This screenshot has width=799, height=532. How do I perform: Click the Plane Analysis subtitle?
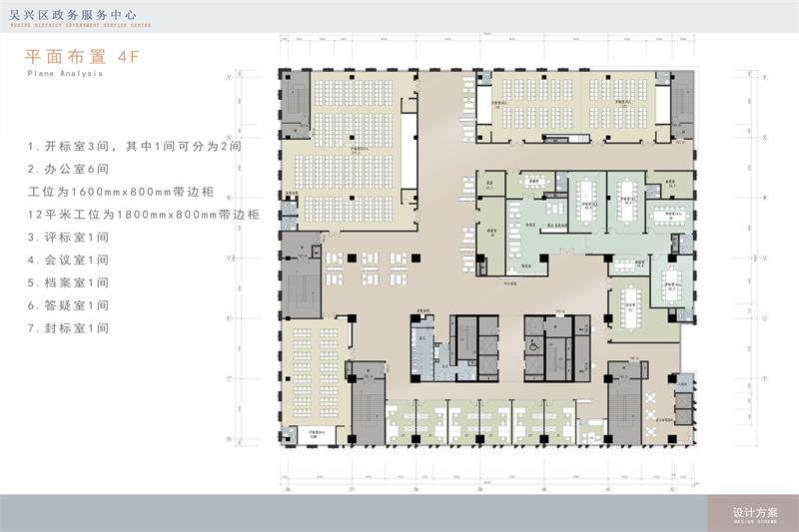65,74
